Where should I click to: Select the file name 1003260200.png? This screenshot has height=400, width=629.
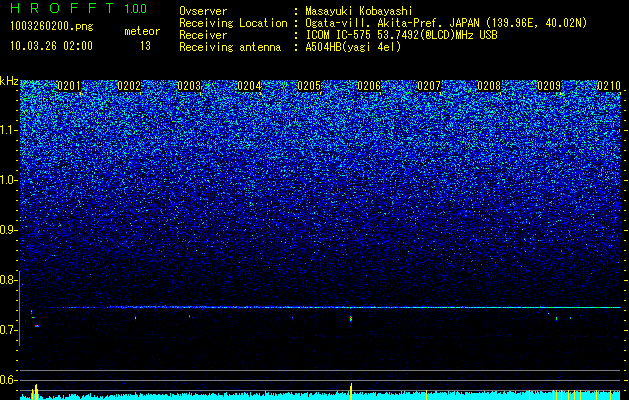click(52, 26)
